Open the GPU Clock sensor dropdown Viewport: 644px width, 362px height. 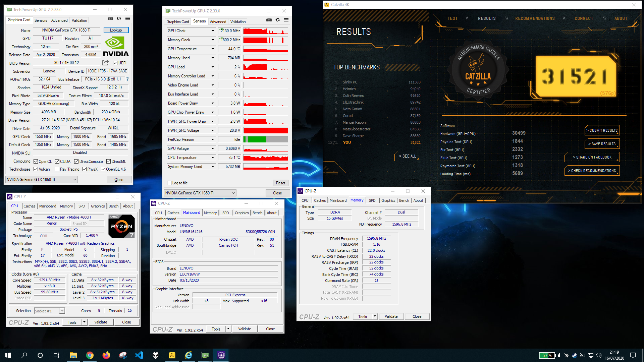[213, 31]
